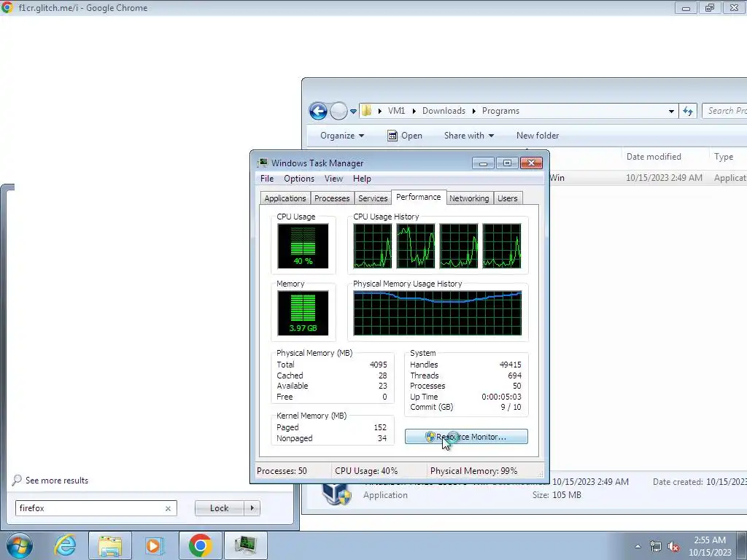Select the file row dated 10/15/2023 2:49 AM
Screen dimensions: 747x560
648,178
